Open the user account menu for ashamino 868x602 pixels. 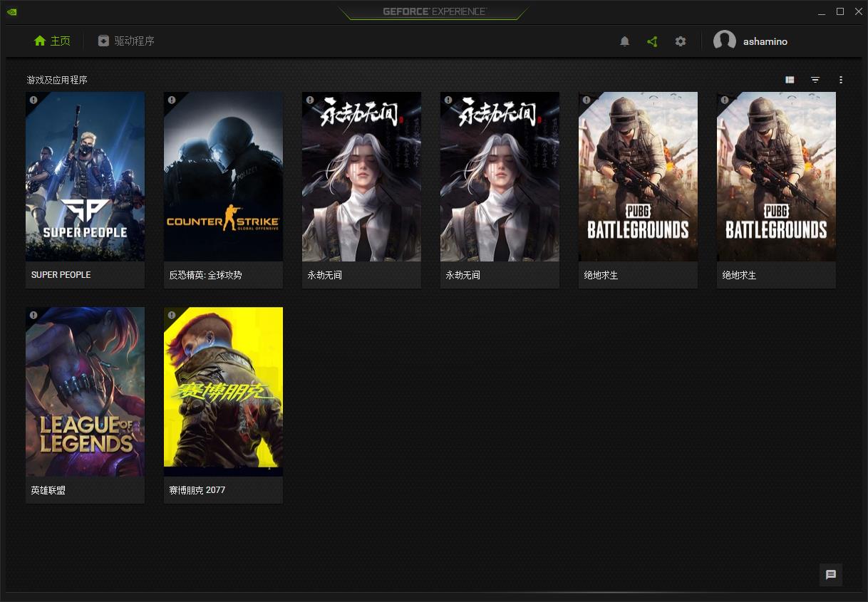[x=765, y=41]
